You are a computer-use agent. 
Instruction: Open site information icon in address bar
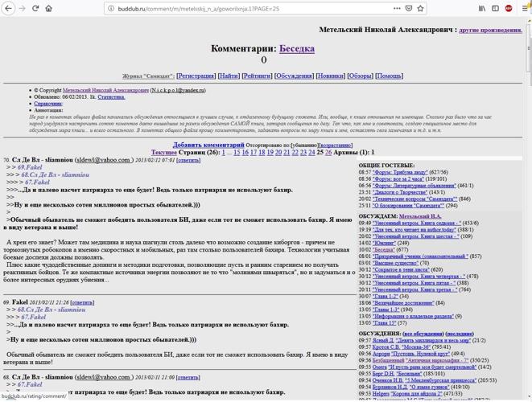tap(110, 9)
